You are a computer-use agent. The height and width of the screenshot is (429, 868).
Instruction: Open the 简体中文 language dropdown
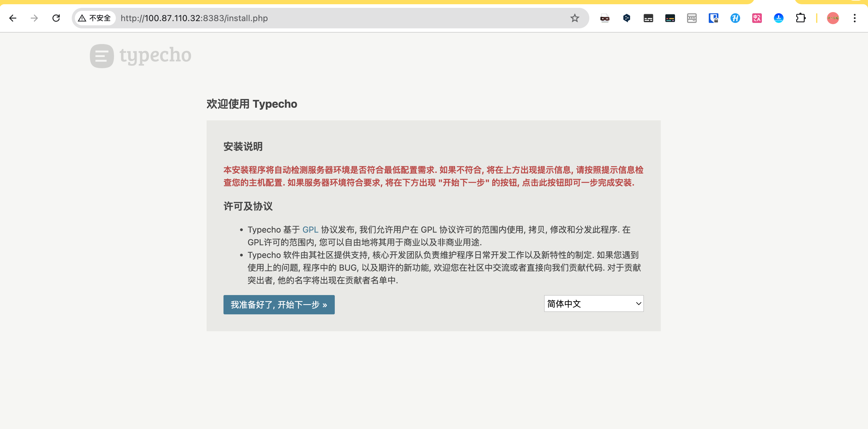593,303
